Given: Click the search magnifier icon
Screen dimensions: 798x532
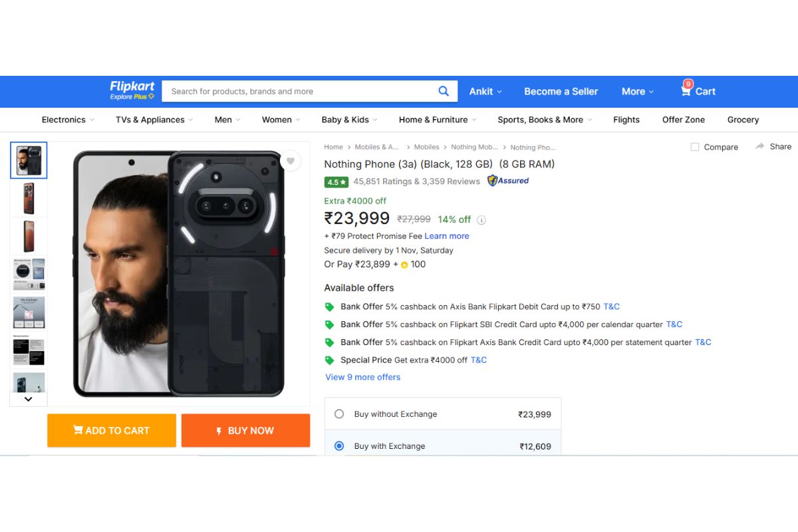Looking at the screenshot, I should coord(444,92).
